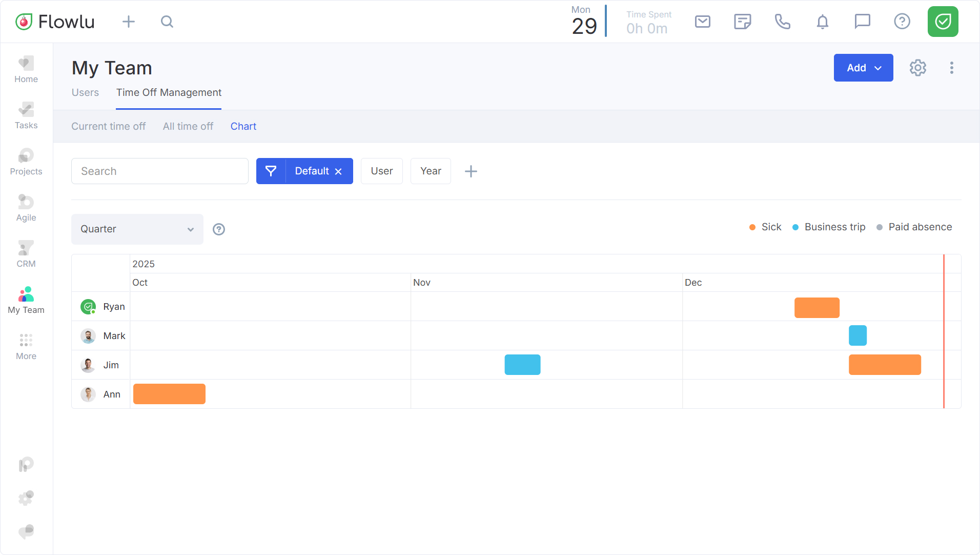This screenshot has width=980, height=555.
Task: Click help icon next to Quarter dropdown
Action: pyautogui.click(x=219, y=229)
